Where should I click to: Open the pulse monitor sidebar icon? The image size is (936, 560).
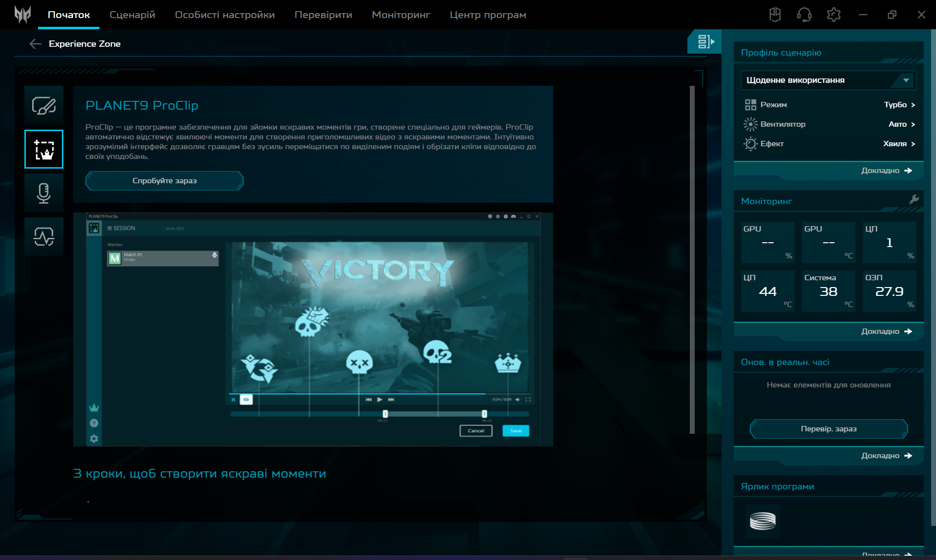[x=44, y=237]
